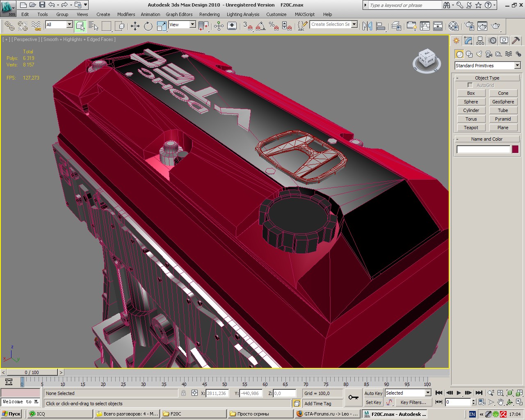Viewport: 525px width, 420px height.
Task: Toggle Spinner Snap
Action: tap(287, 26)
